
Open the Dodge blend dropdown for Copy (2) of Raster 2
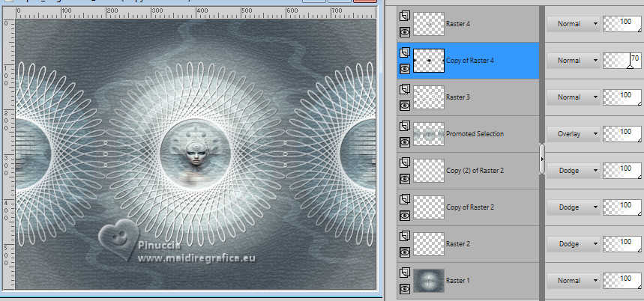click(x=574, y=171)
